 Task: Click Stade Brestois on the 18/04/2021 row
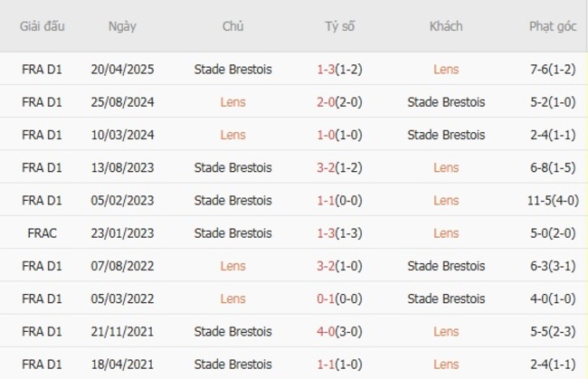pos(232,365)
